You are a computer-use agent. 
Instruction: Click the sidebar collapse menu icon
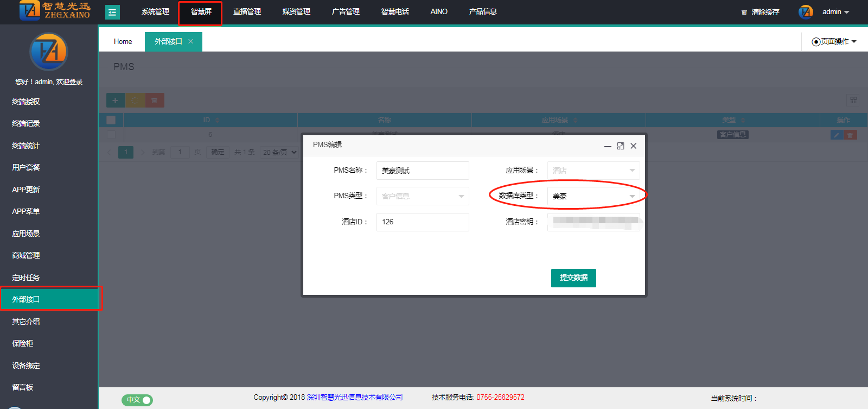point(112,12)
